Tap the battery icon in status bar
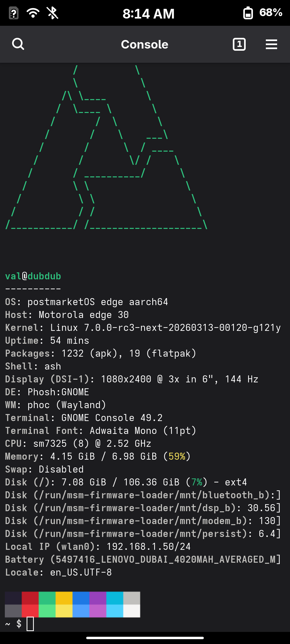The width and height of the screenshot is (290, 644). [x=248, y=13]
